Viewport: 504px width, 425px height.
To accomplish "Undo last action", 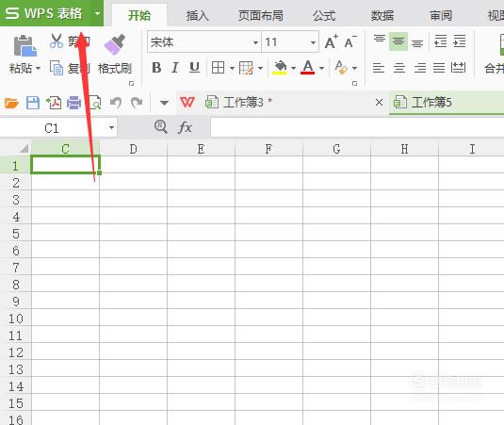I will tap(116, 103).
